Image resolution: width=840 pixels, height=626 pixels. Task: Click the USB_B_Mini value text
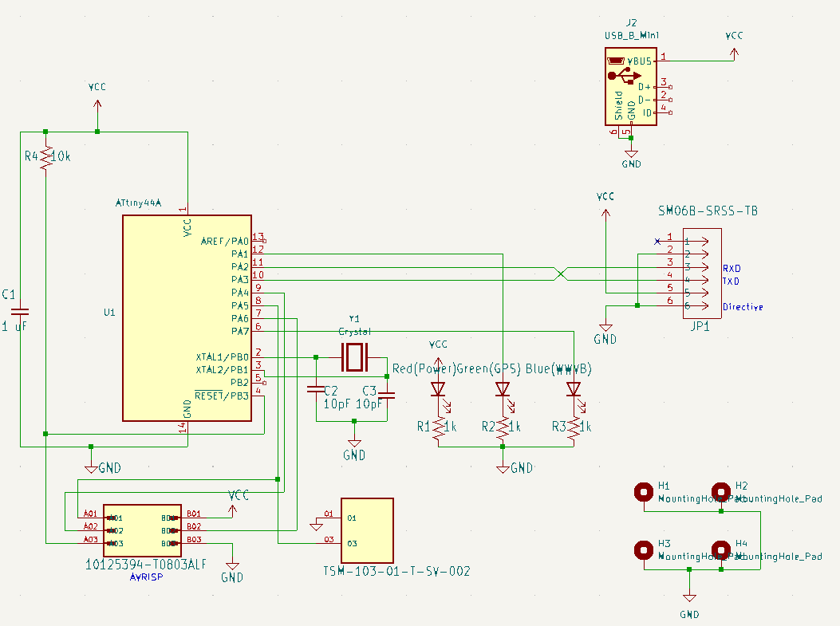coord(632,35)
